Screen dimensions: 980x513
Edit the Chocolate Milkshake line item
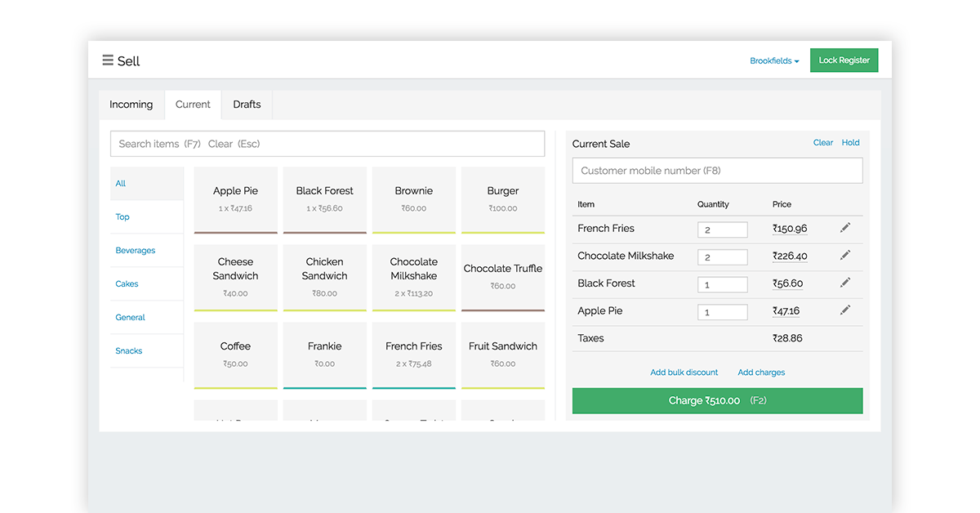pyautogui.click(x=845, y=256)
